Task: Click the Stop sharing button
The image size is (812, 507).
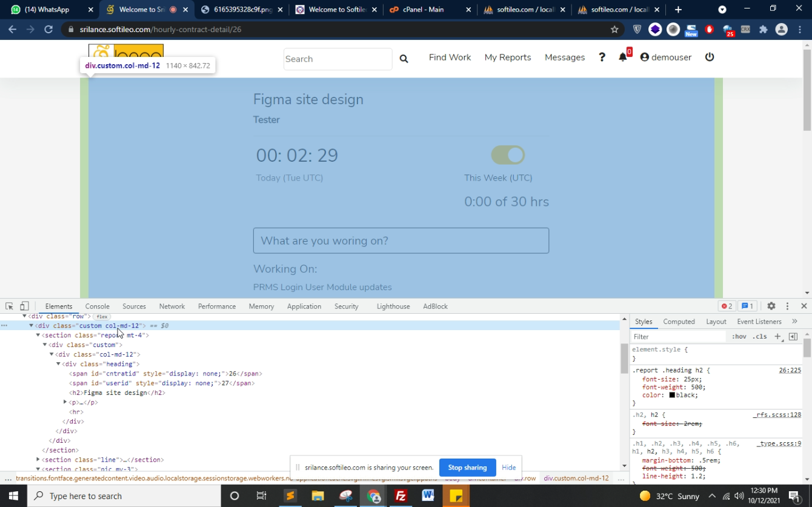Action: (467, 468)
